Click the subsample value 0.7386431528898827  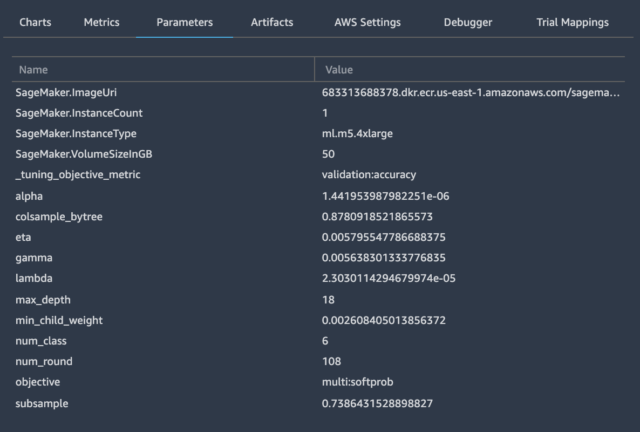[x=377, y=404]
